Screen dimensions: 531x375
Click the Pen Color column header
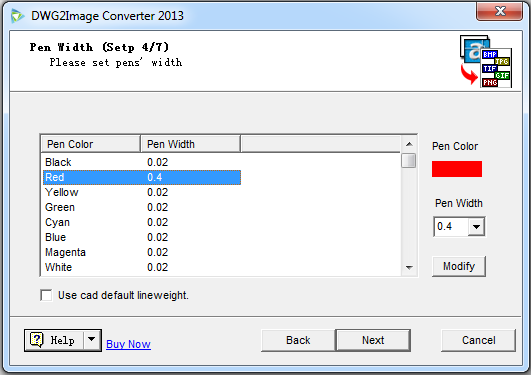pyautogui.click(x=90, y=144)
